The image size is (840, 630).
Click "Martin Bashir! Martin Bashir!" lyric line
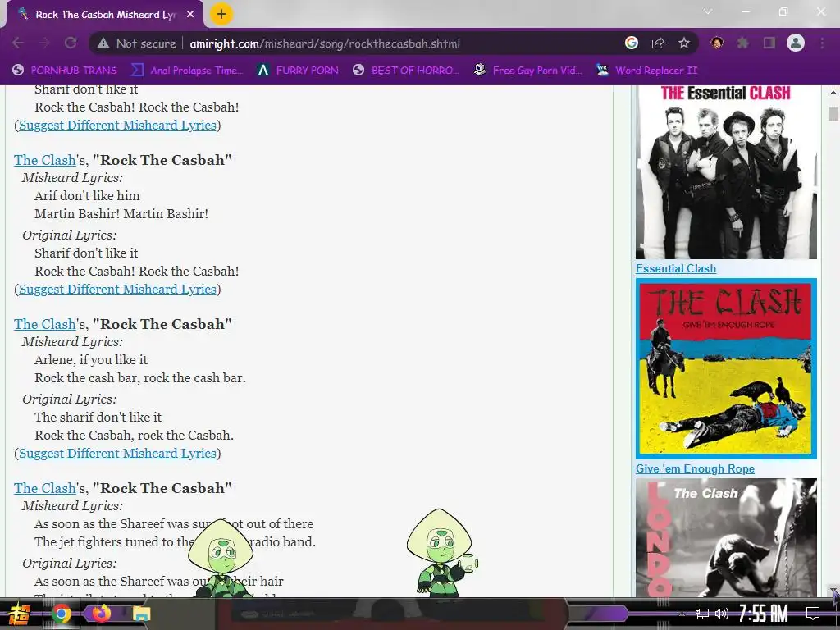pyautogui.click(x=121, y=214)
